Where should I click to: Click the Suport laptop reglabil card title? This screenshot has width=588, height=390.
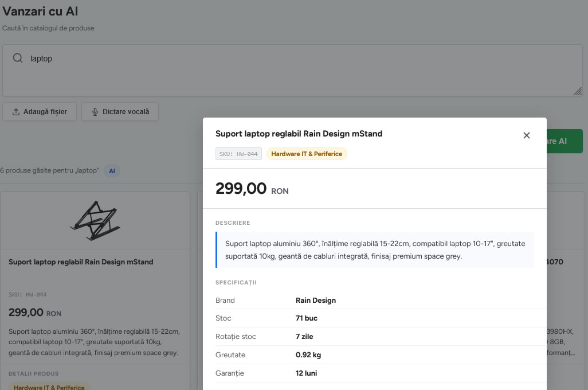[x=81, y=262]
